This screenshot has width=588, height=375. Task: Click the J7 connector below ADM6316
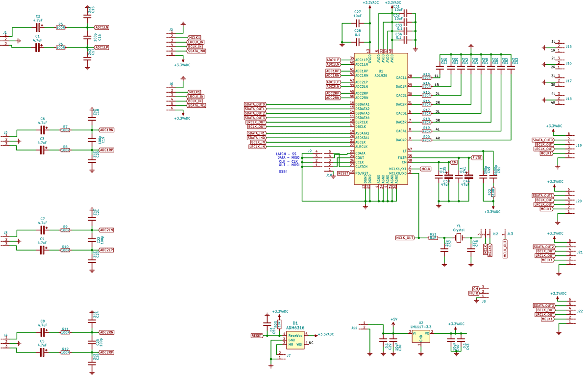[281, 355]
